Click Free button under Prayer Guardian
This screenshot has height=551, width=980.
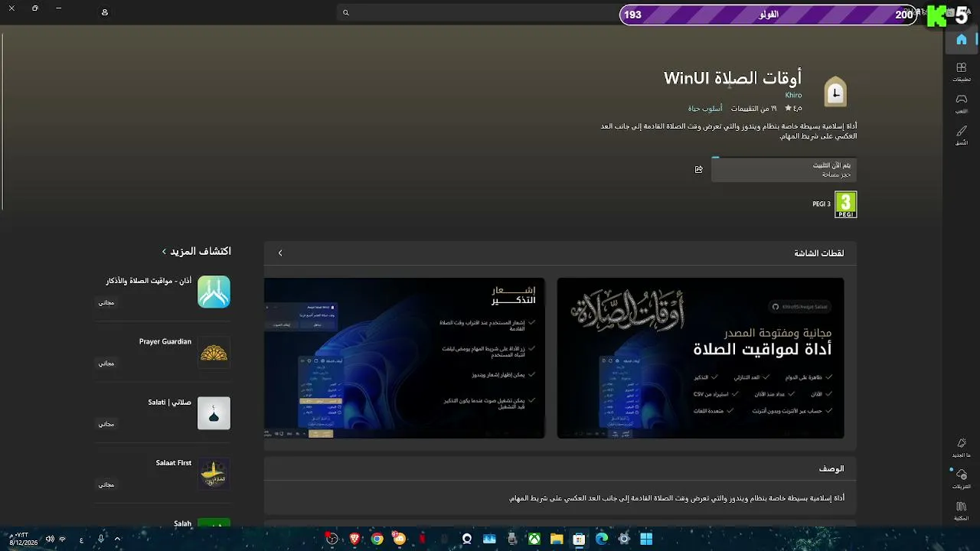click(x=106, y=363)
